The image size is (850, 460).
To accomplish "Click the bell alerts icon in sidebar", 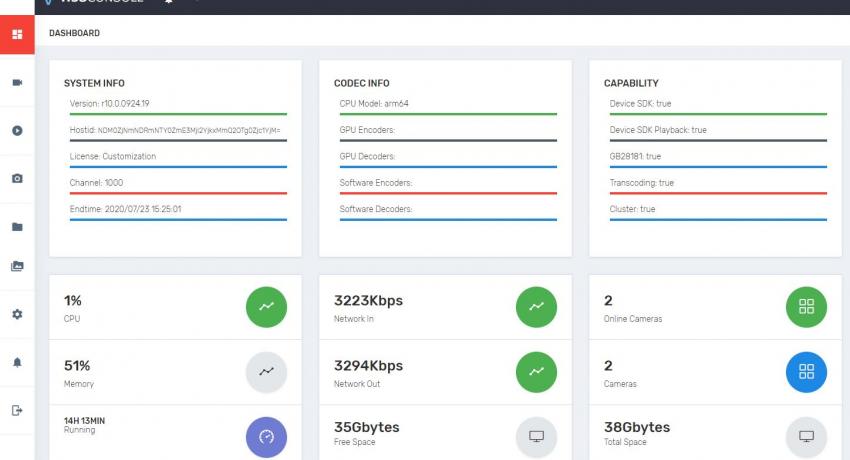I will point(17,362).
